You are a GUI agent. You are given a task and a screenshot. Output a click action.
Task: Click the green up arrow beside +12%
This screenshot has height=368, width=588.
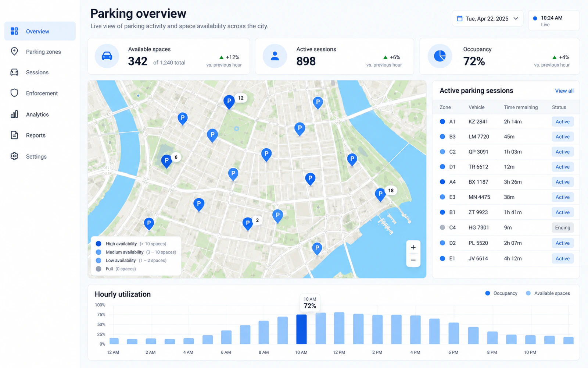pos(221,57)
